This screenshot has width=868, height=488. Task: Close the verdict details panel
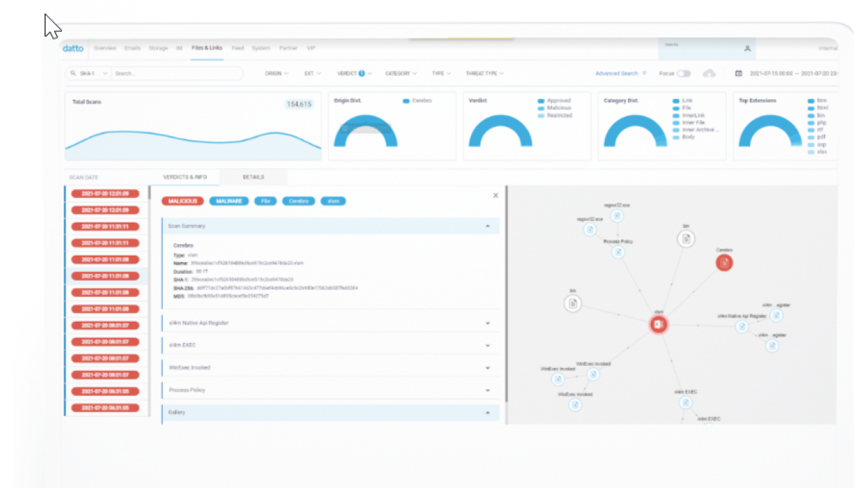tap(495, 195)
